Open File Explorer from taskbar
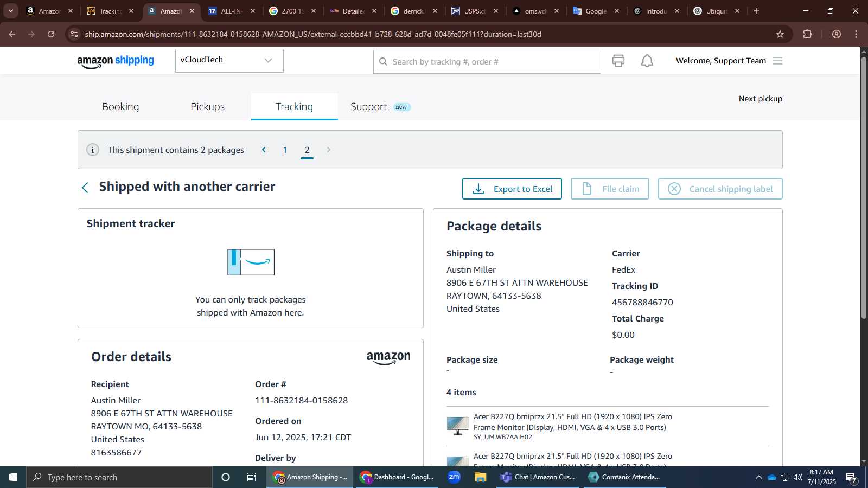The height and width of the screenshot is (488, 868). click(x=480, y=477)
